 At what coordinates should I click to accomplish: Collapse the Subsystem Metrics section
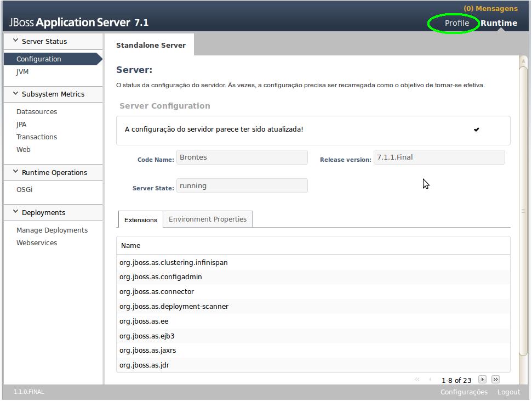[15, 93]
